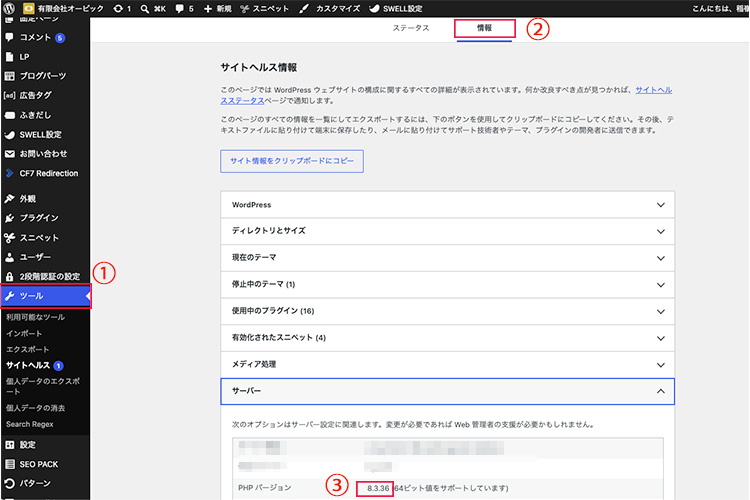Click the search magnifier icon
The image size is (750, 500).
(144, 9)
